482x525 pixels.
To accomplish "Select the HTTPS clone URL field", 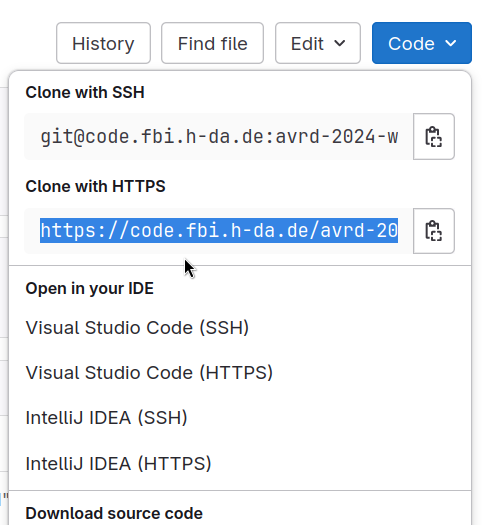I will click(219, 231).
